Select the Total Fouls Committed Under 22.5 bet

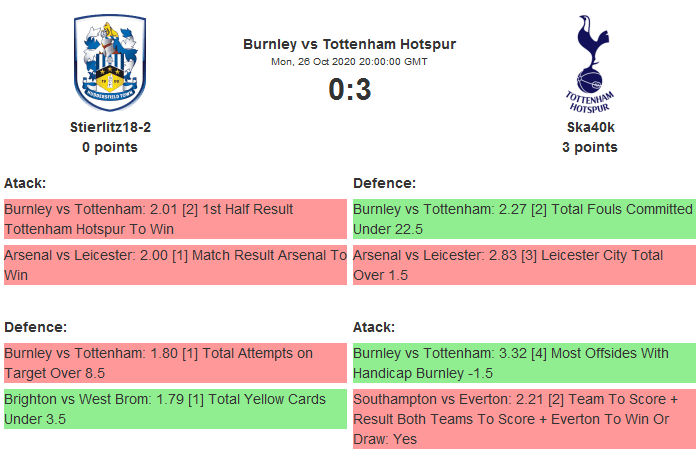[x=523, y=219]
